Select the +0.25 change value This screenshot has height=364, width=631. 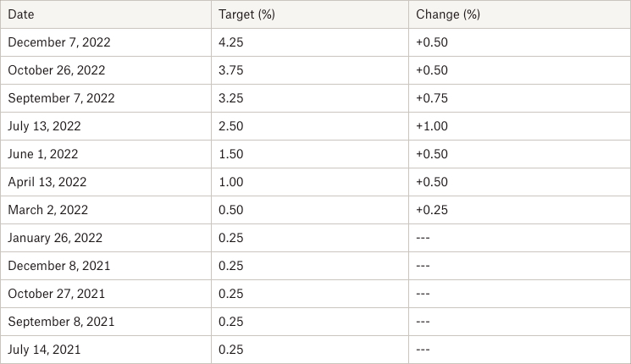[x=432, y=210]
